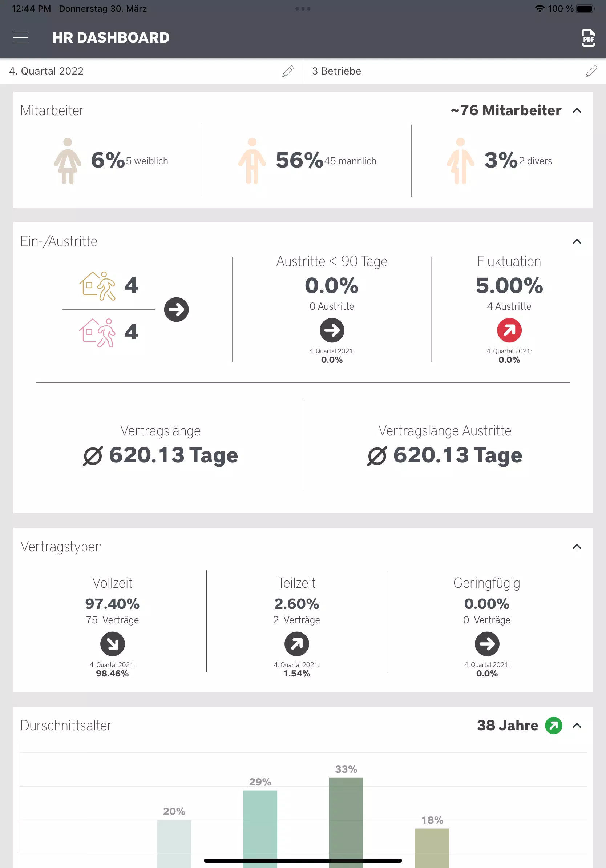
Task: Select the 3 Betriebe filter field
Action: coord(454,71)
